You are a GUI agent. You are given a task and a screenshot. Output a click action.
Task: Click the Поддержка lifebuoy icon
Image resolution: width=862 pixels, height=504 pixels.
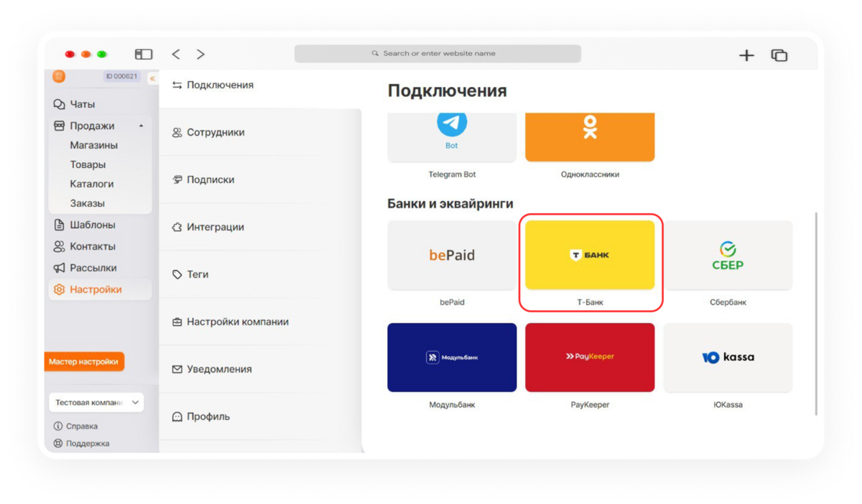(x=58, y=443)
